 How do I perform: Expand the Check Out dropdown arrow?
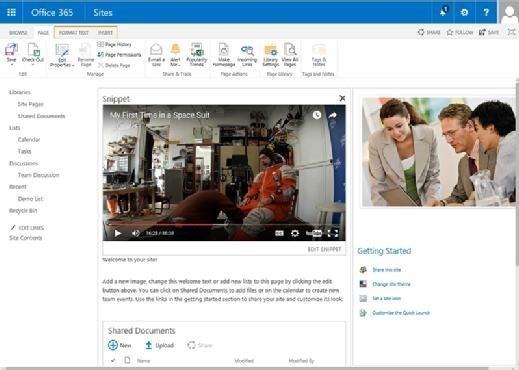point(33,65)
